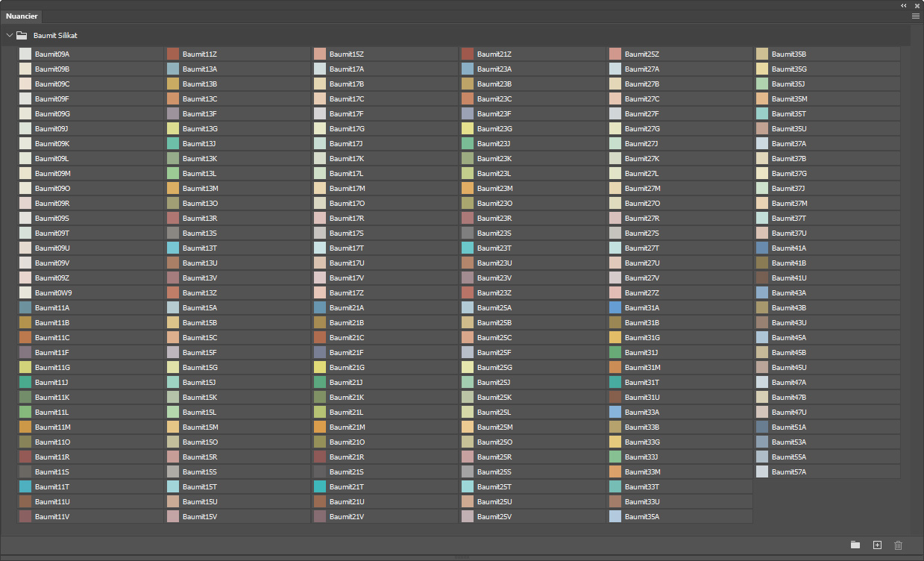Viewport: 924px width, 561px height.
Task: Select the Baumit11A swatch row
Action: 90,307
